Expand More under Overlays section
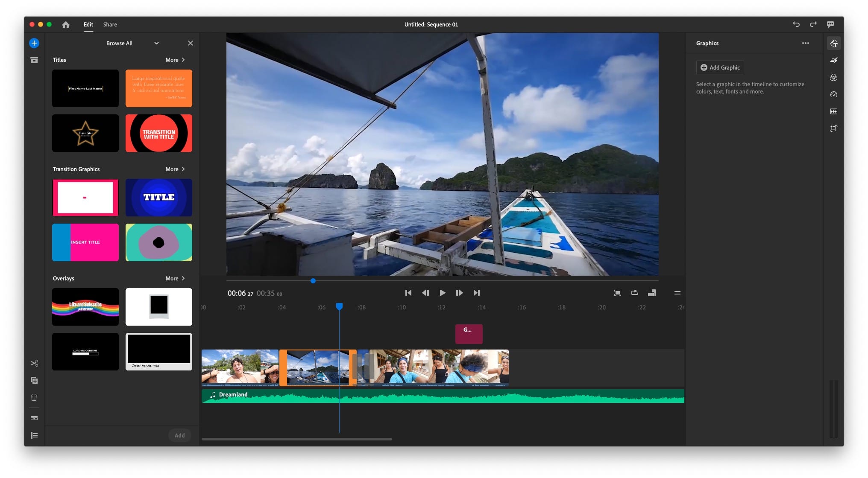The width and height of the screenshot is (868, 478). coord(175,278)
